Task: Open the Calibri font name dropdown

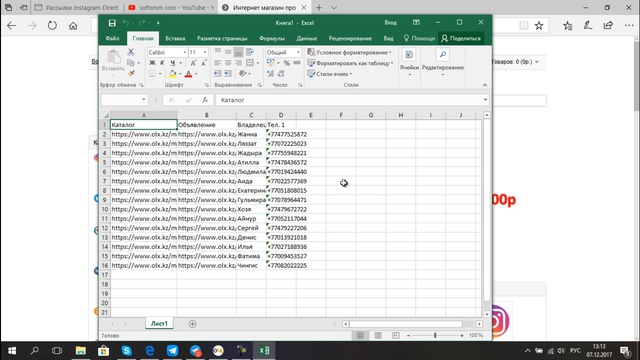Action: (x=184, y=52)
